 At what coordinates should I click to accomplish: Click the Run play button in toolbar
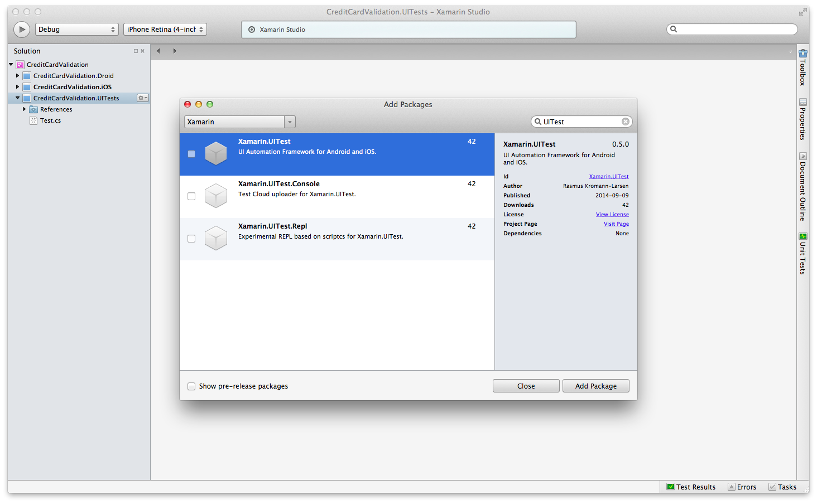click(x=22, y=30)
